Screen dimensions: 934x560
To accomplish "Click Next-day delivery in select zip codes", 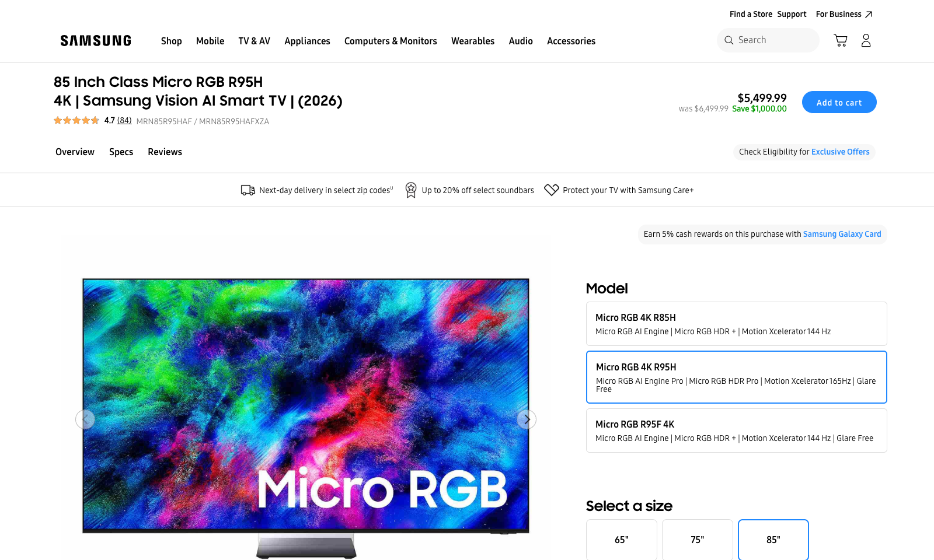I will coord(325,190).
